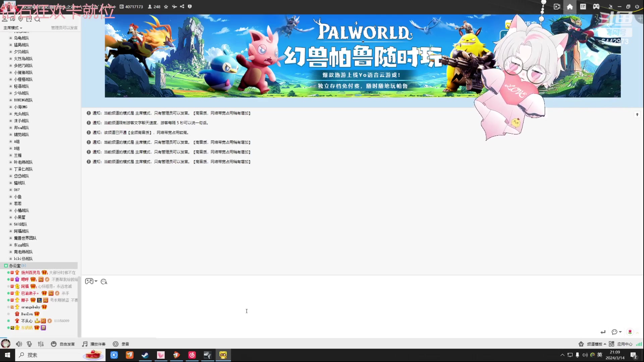Open the video play icon in top-right toolbar
The height and width of the screenshot is (362, 644).
pyautogui.click(x=557, y=7)
